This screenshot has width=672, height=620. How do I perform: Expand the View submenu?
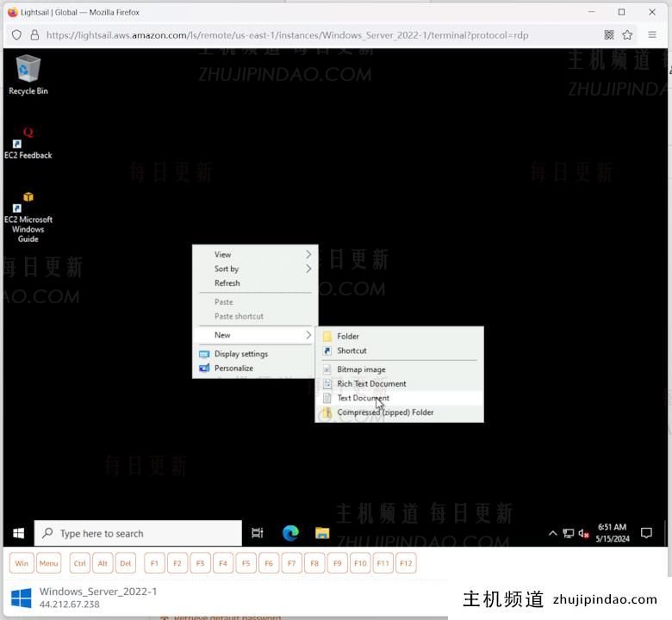255,255
